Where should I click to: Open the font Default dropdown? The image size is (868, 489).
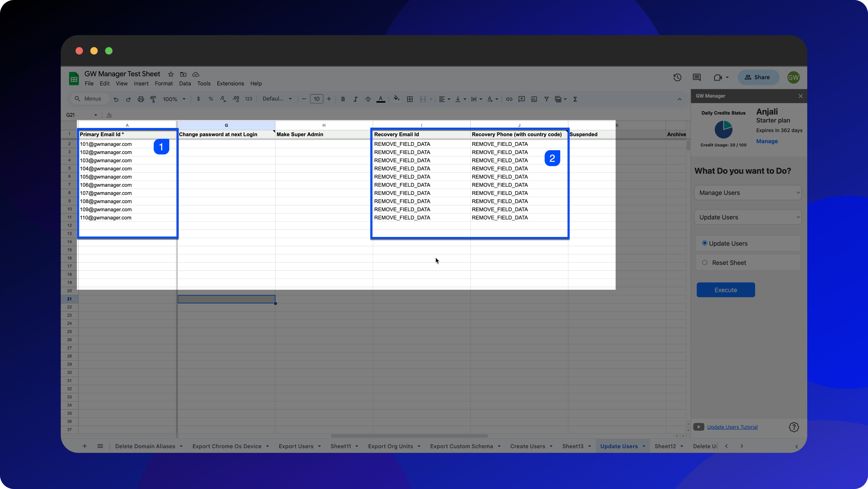(x=277, y=99)
